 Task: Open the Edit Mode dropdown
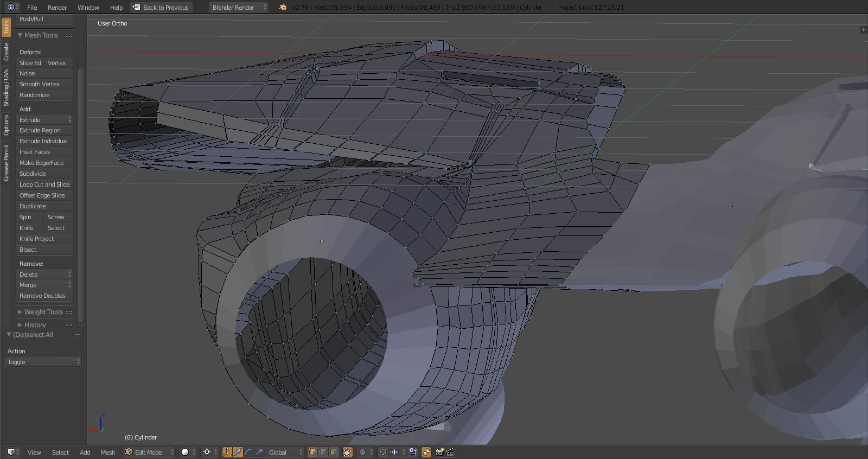click(x=149, y=452)
